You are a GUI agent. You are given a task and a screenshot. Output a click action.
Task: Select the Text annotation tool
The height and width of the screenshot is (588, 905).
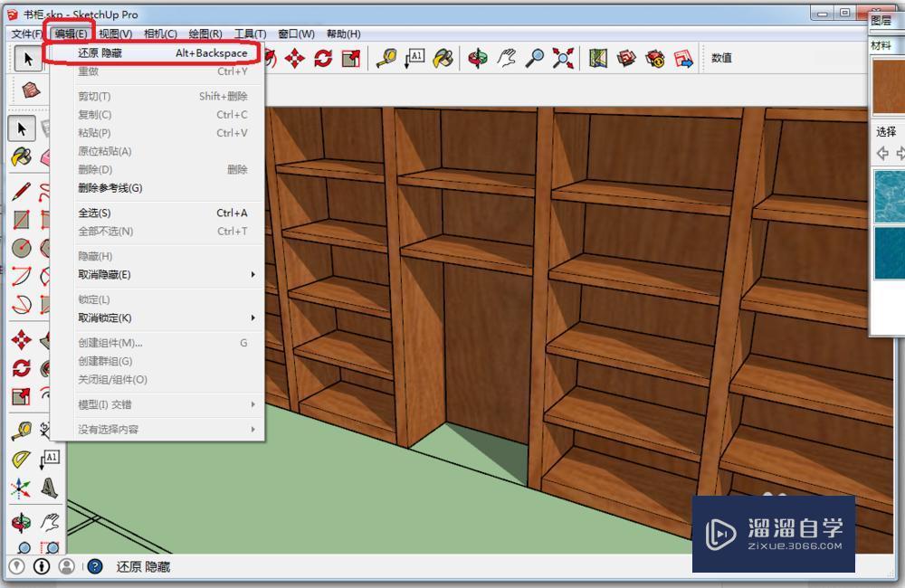coord(416,57)
